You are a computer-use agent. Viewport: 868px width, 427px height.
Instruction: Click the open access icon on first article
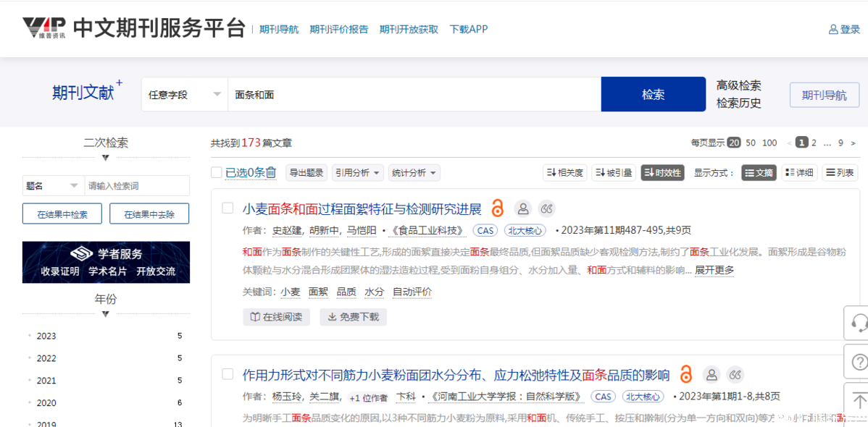click(497, 208)
